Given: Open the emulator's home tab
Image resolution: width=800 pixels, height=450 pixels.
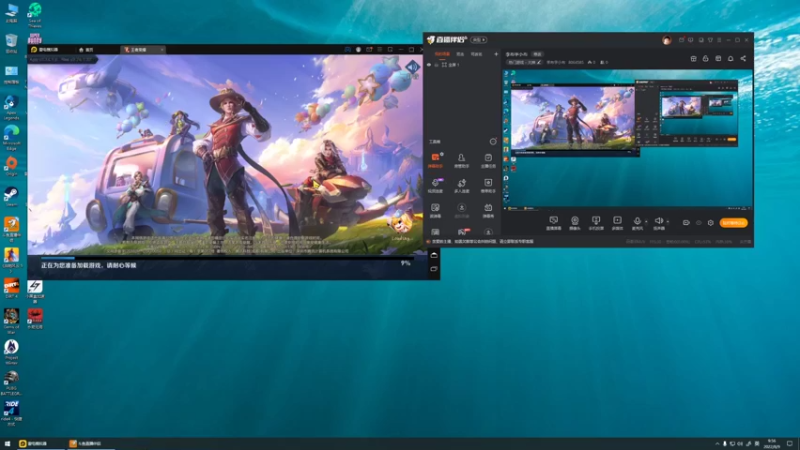Looking at the screenshot, I should tap(87, 49).
